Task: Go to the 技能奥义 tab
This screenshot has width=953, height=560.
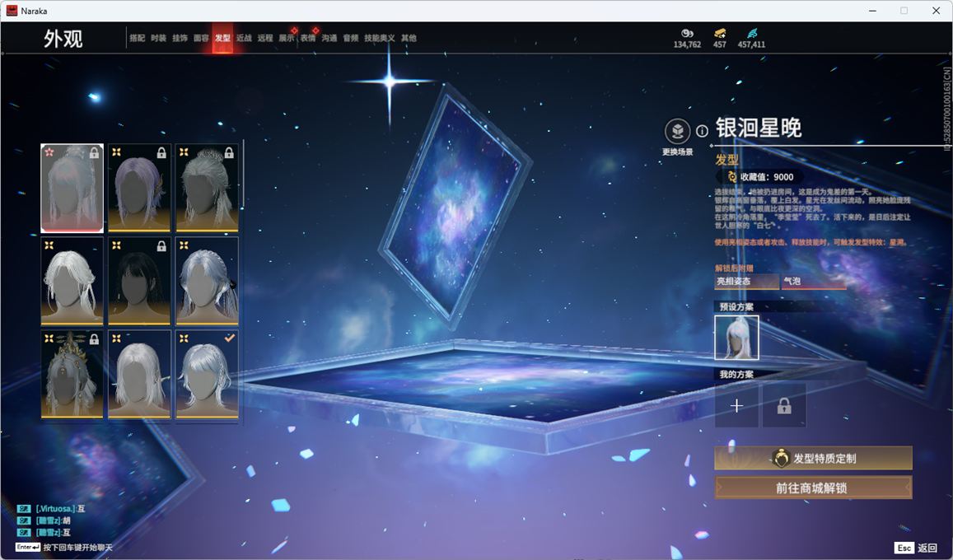Action: (x=379, y=38)
